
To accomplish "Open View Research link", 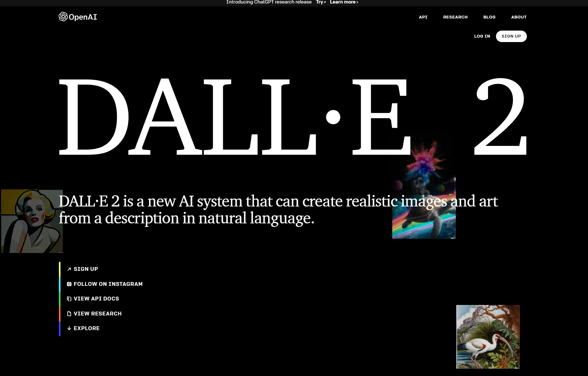I will 94,314.
